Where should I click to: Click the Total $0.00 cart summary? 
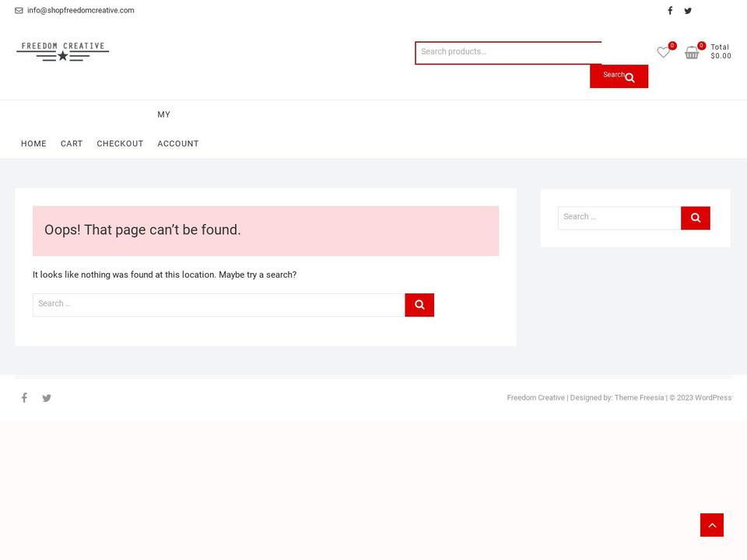721,51
